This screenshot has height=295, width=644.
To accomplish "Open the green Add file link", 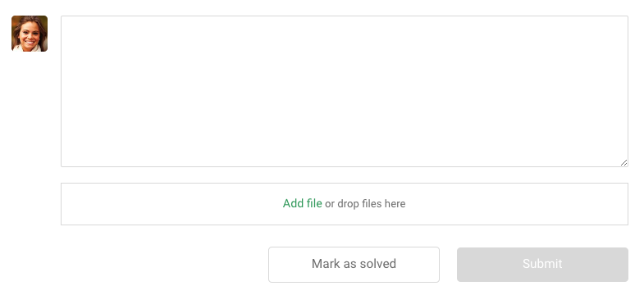I will click(x=302, y=203).
